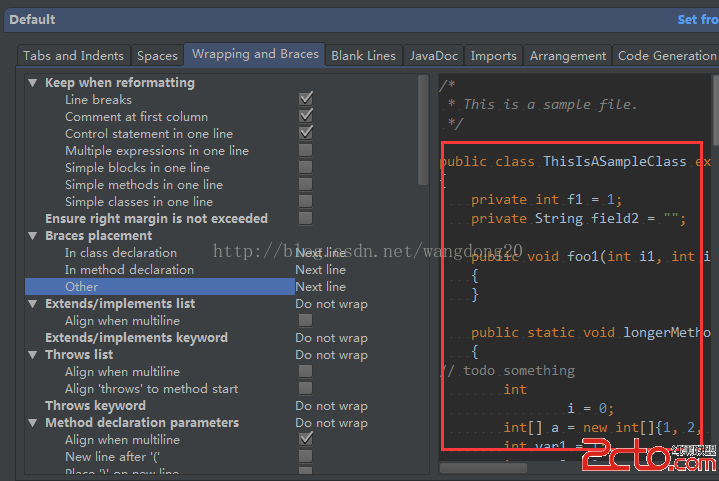The height and width of the screenshot is (481, 719).
Task: Select the Throws keyword row
Action: (95, 406)
